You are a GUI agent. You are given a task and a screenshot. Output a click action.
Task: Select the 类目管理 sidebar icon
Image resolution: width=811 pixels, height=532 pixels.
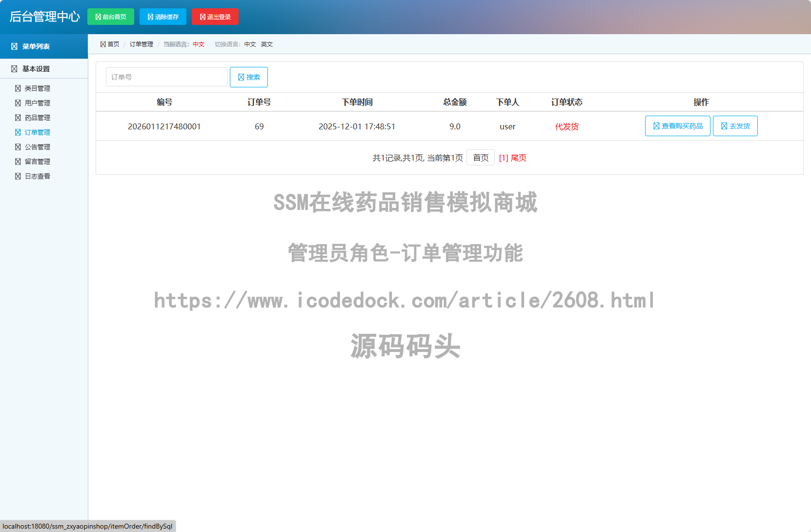17,88
